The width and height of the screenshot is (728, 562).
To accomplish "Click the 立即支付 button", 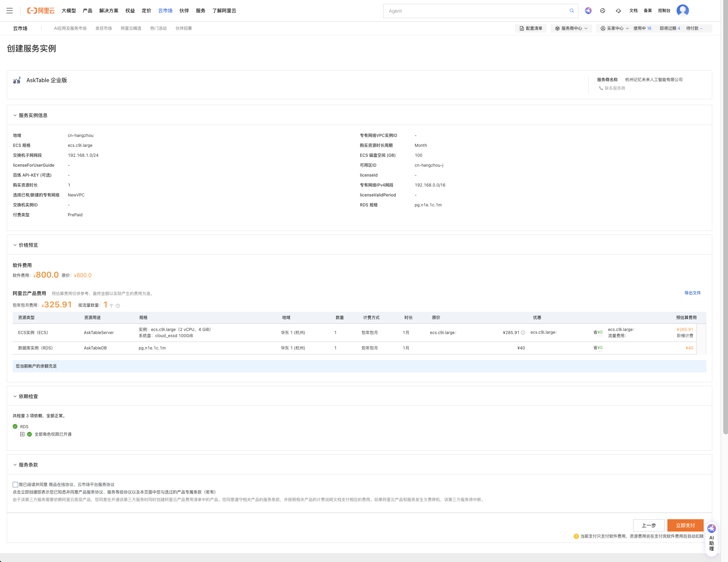I will coord(685,525).
